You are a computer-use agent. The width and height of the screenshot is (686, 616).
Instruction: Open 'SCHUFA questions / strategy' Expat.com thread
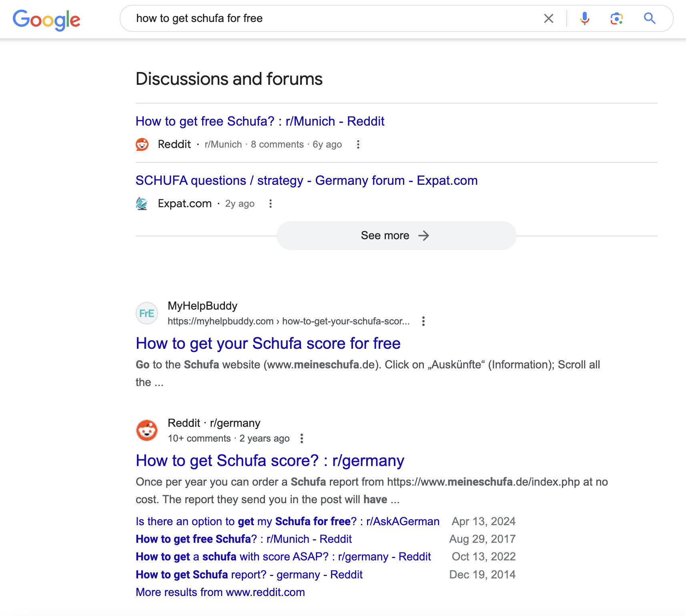click(306, 180)
